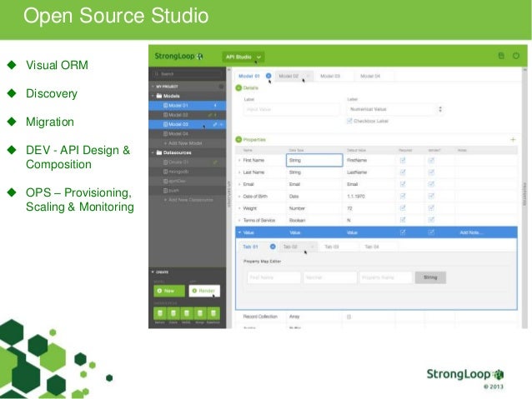This screenshot has height=399, width=532.
Task: Expand the Last Name property row
Action: [x=239, y=172]
